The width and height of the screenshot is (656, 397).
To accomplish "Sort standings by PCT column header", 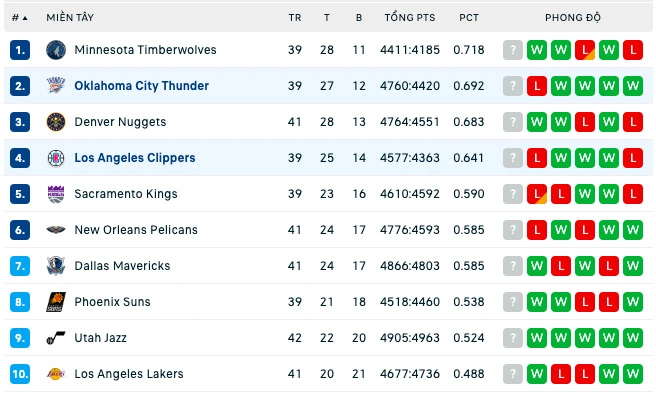I will point(469,18).
